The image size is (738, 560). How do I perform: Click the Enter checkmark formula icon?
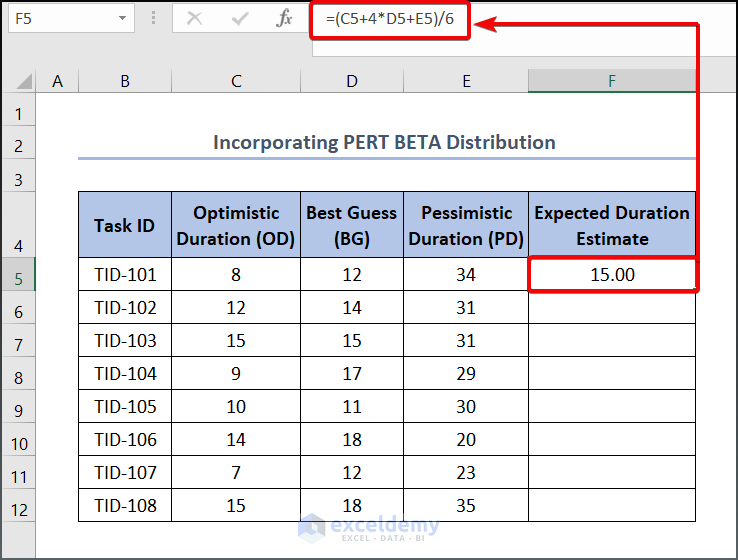point(240,18)
